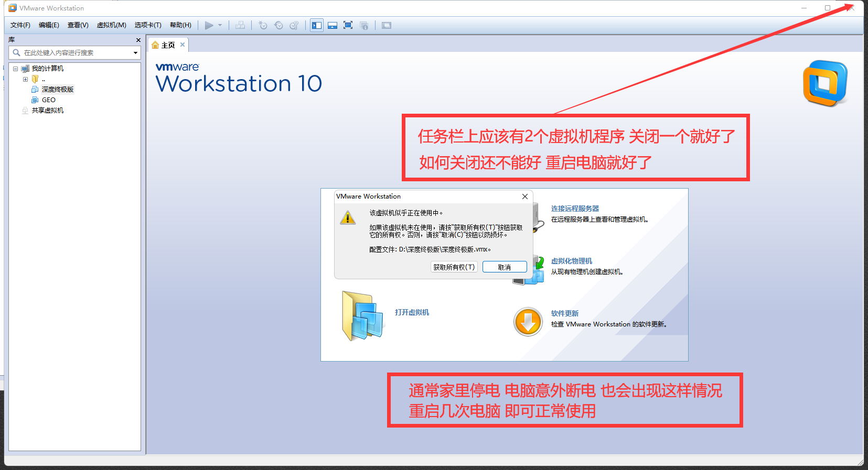Click the Power On play button in toolbar
This screenshot has height=470, width=868.
tap(209, 25)
